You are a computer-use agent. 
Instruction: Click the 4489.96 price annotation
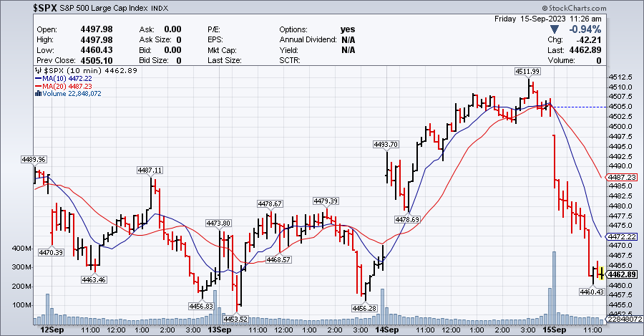pos(33,159)
